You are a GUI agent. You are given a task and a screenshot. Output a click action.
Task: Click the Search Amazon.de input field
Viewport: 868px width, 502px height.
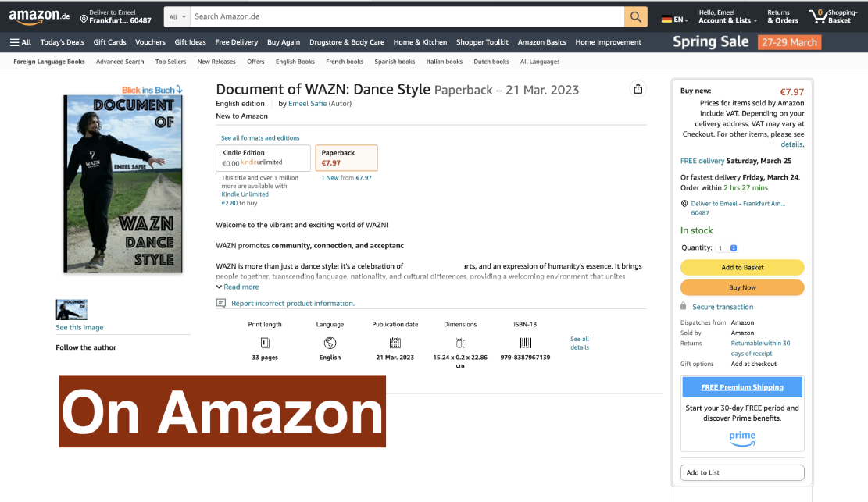(x=407, y=16)
